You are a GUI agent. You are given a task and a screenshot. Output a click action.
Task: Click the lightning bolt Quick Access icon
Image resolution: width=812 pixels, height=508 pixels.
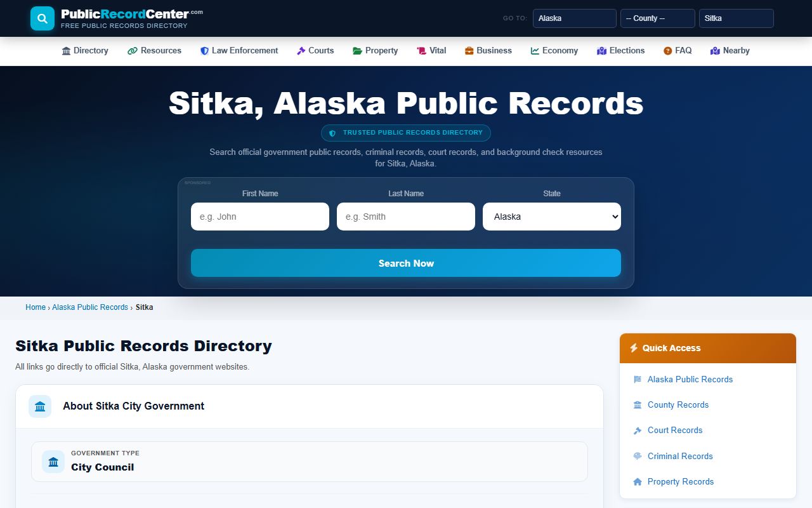pyautogui.click(x=634, y=348)
